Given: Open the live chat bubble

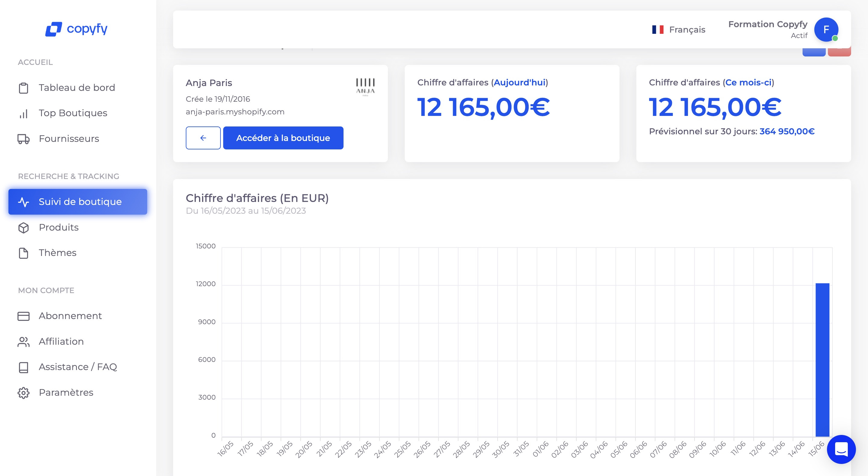Looking at the screenshot, I should (841, 449).
